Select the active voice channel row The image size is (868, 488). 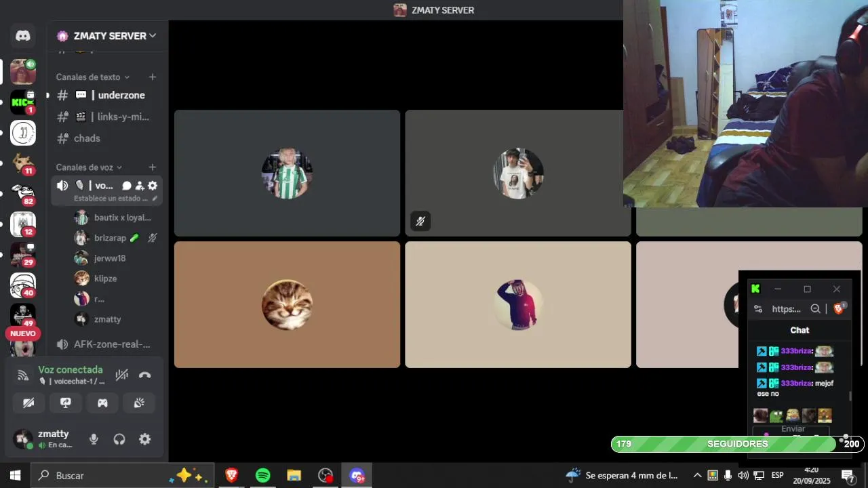pos(107,190)
